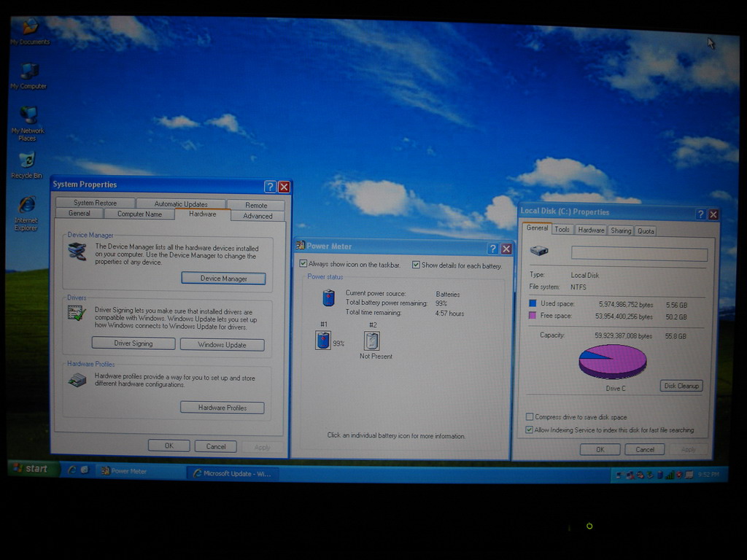Click battery #1 icon showing 99%

pos(323,341)
